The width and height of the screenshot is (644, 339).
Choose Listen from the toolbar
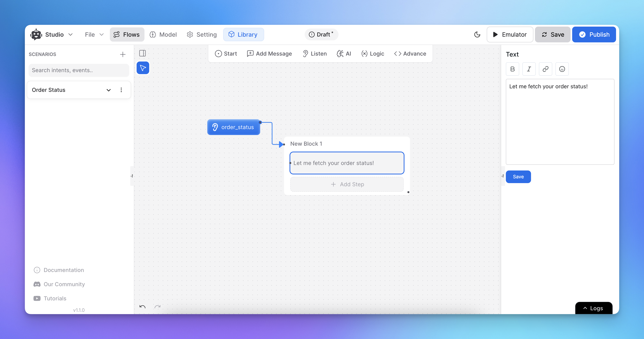315,54
